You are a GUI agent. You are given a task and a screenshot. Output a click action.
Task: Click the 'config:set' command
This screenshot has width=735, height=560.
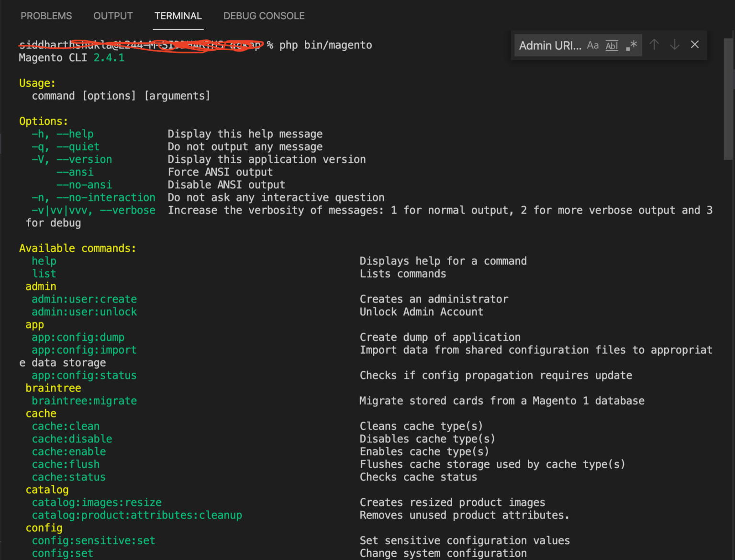tap(63, 553)
